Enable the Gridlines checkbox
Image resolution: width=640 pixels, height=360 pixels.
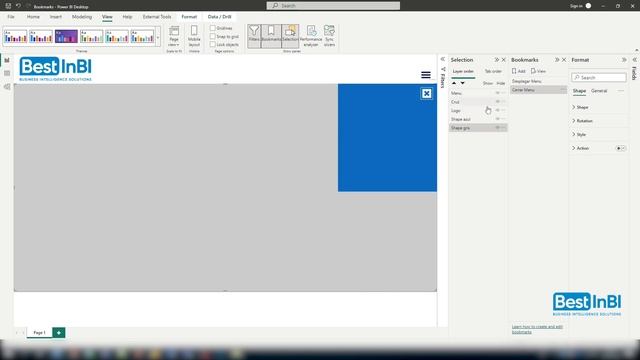coord(213,28)
